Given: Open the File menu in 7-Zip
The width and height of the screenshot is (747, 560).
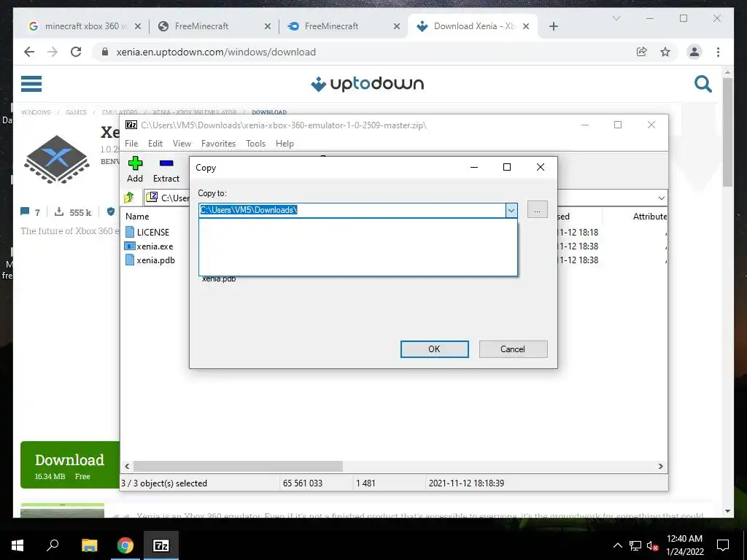Looking at the screenshot, I should point(131,144).
